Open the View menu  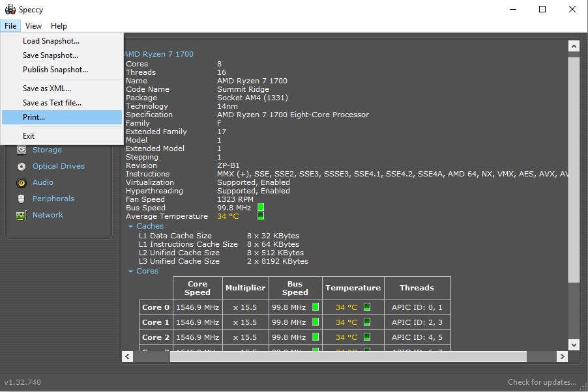click(x=33, y=26)
